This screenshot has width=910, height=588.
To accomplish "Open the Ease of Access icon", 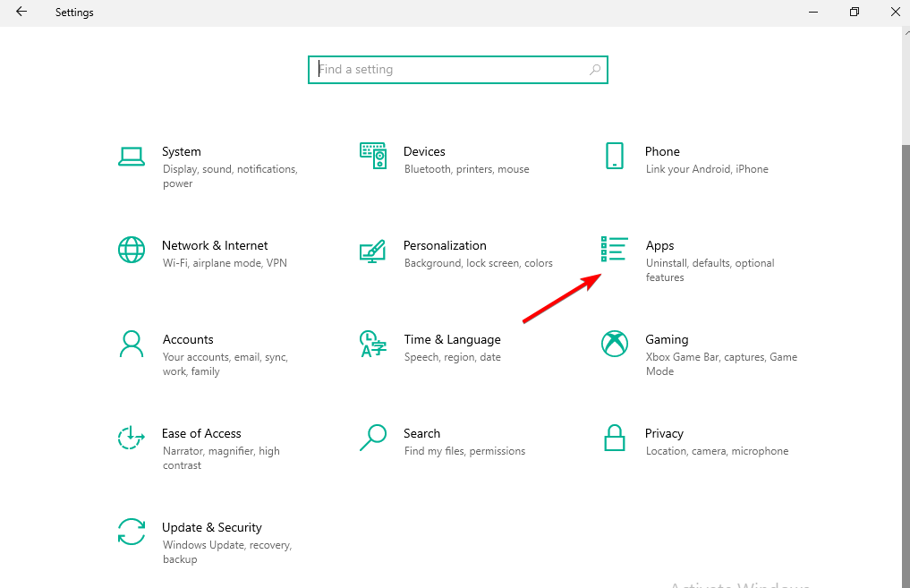I will (132, 438).
